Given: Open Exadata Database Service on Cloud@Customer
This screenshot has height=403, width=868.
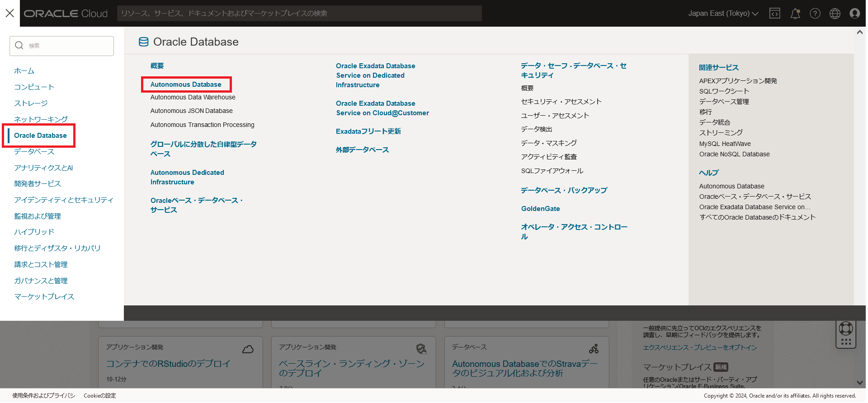Looking at the screenshot, I should [x=382, y=108].
